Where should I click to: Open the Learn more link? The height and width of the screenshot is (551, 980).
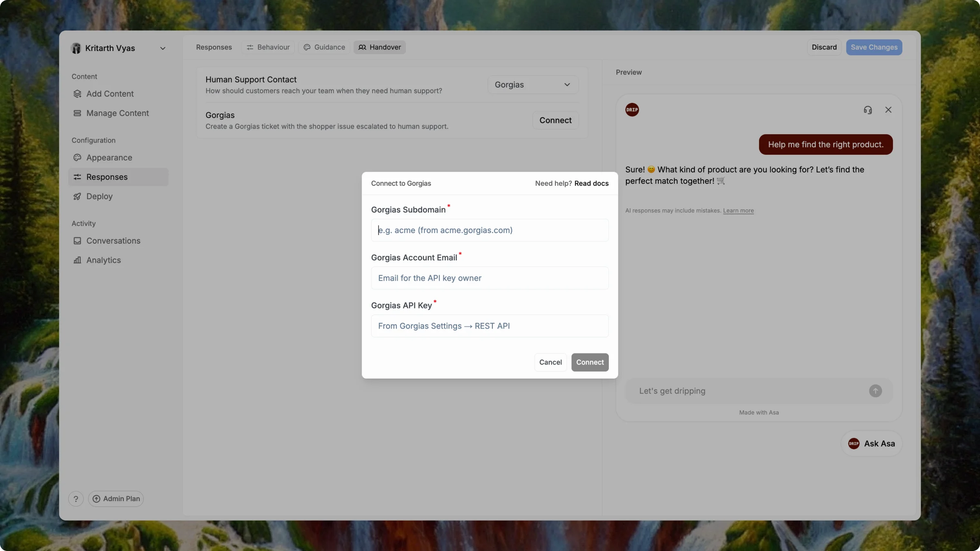pyautogui.click(x=738, y=211)
